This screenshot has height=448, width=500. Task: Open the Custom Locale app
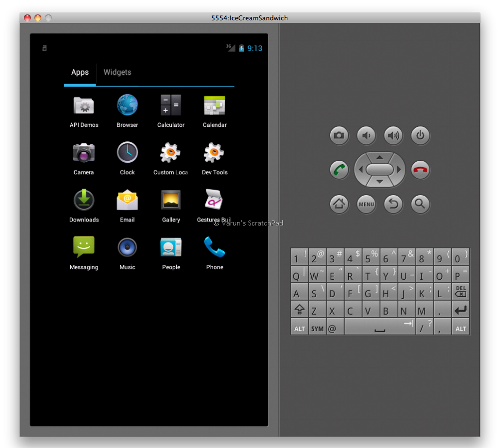pyautogui.click(x=171, y=158)
